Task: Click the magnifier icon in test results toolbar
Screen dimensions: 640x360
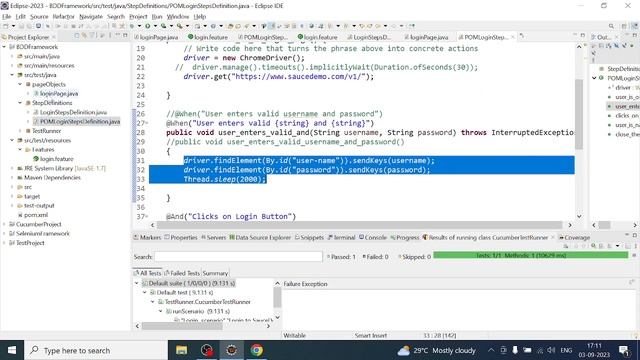Action: pyautogui.click(x=593, y=246)
